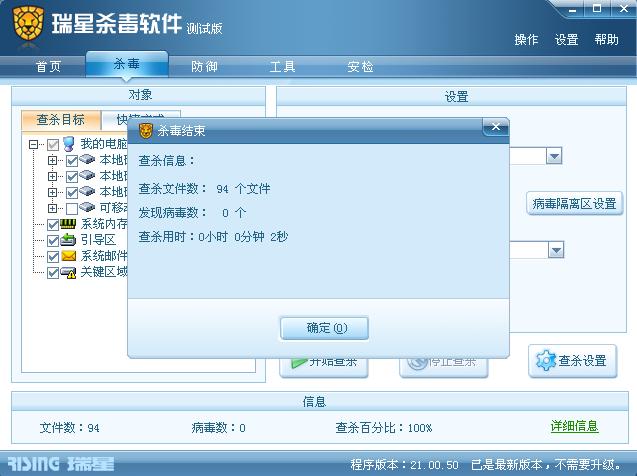This screenshot has height=476, width=637.
Task: Click the 开始查杀 button
Action: (324, 366)
